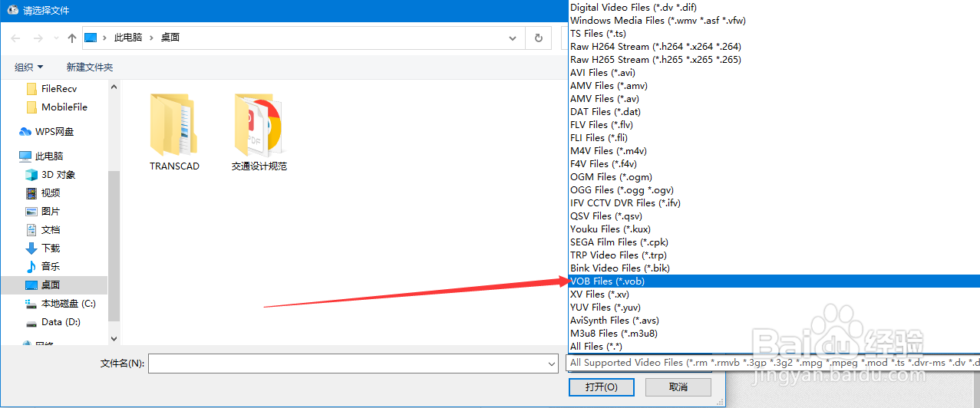Click the 新建文件夹 button
The height and width of the screenshot is (408, 980).
point(90,67)
